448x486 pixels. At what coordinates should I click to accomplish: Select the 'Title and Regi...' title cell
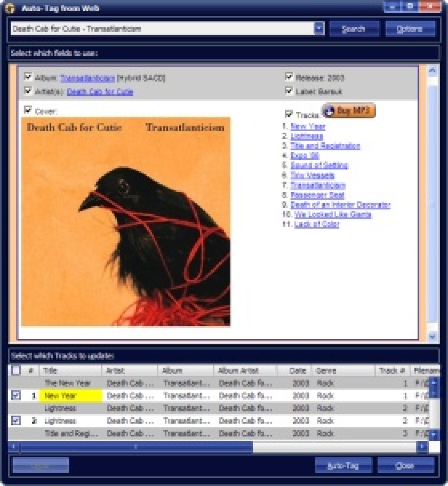[x=71, y=433]
